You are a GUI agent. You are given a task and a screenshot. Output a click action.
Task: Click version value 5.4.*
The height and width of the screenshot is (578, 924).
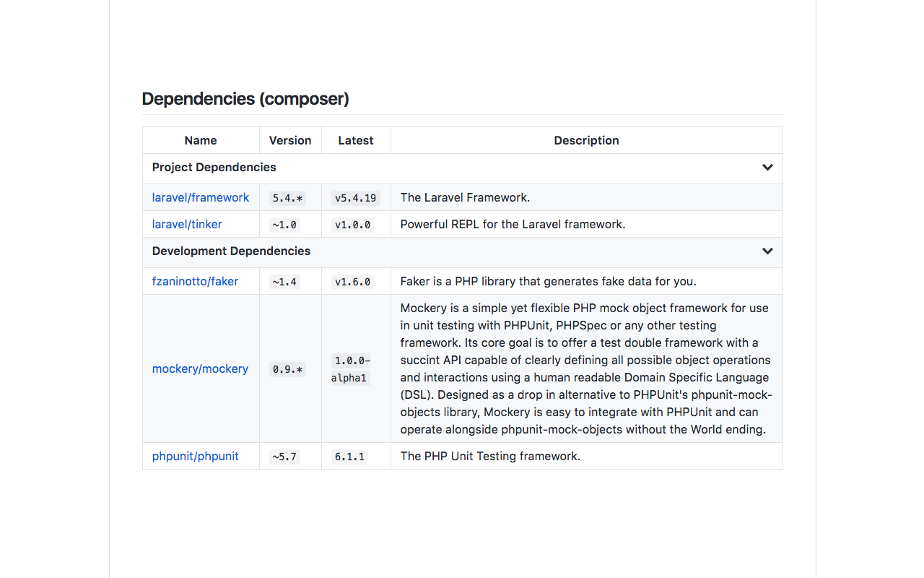(x=288, y=198)
